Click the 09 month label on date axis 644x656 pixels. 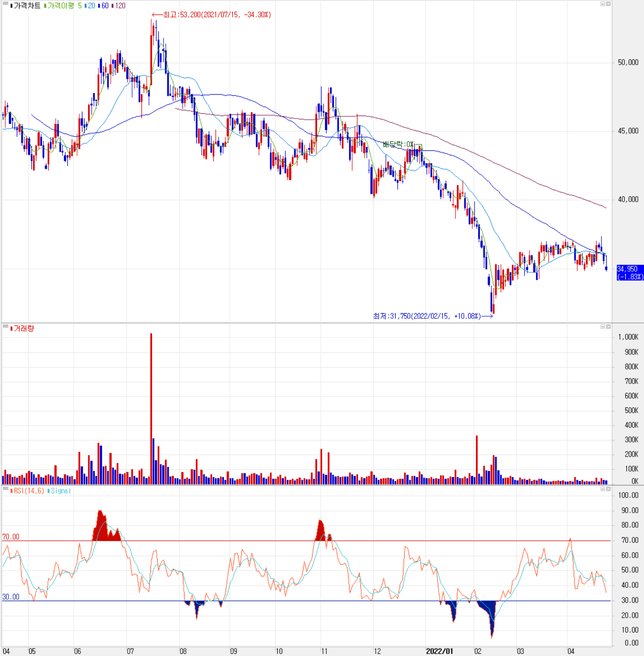(x=234, y=652)
